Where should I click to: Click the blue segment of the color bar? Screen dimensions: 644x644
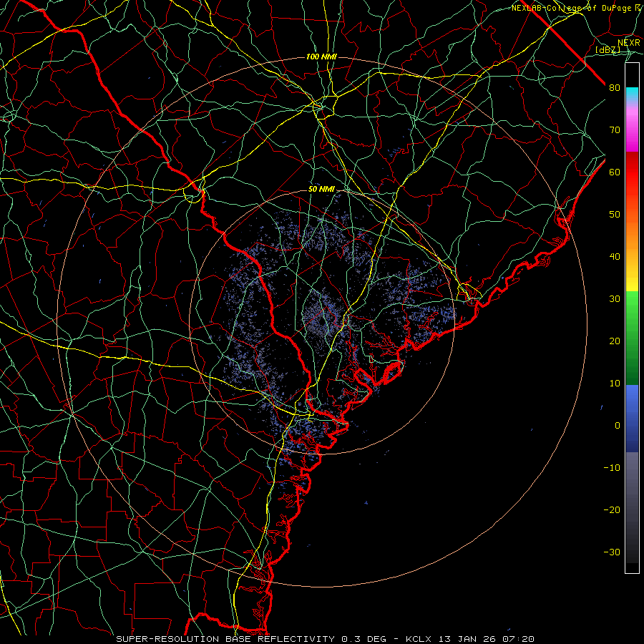[632, 419]
